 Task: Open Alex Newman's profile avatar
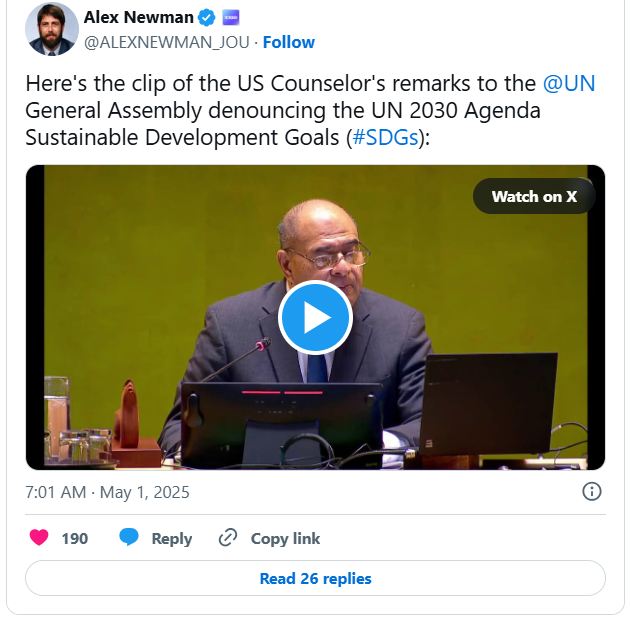(x=52, y=29)
